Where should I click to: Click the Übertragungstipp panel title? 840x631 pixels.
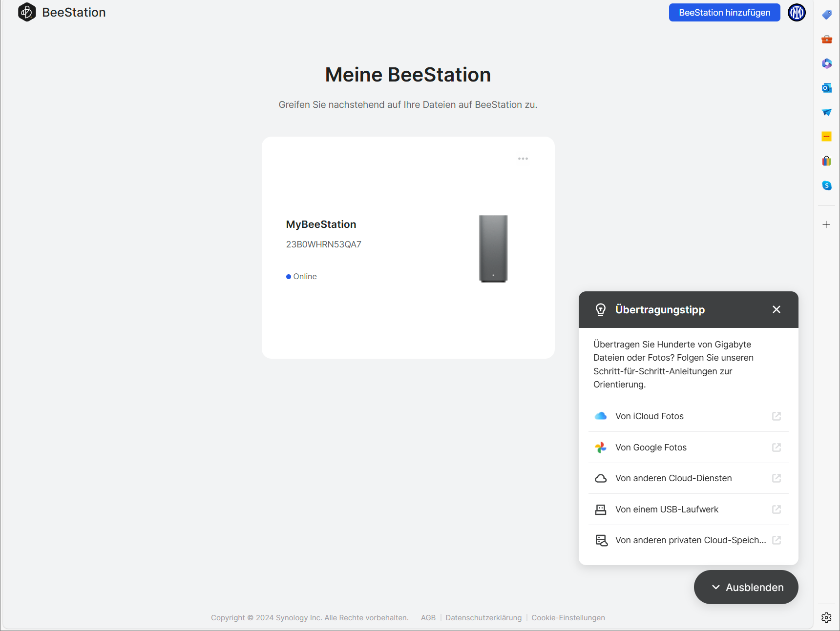[660, 309]
